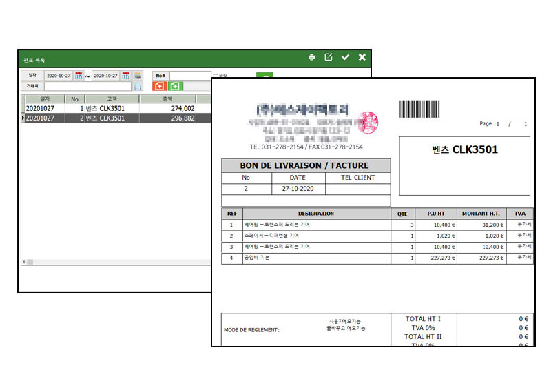Image resolution: width=551 pixels, height=392 pixels.
Task: Click the invoice No value 2
Action: pyautogui.click(x=246, y=189)
